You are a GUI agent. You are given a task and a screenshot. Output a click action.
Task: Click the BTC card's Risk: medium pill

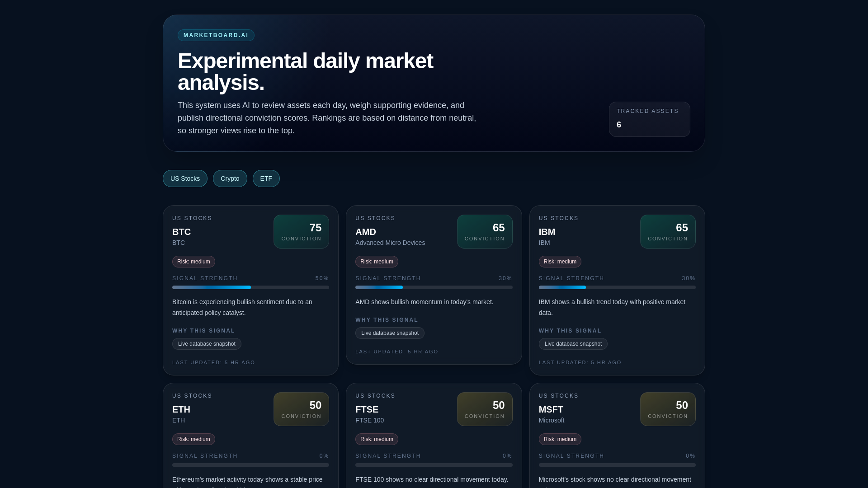pyautogui.click(x=193, y=262)
